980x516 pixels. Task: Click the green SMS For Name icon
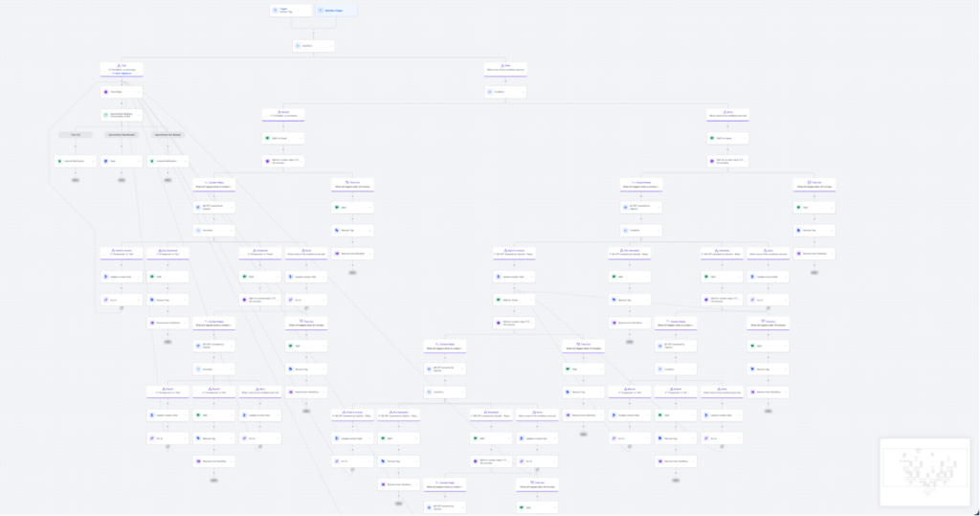[x=712, y=138]
